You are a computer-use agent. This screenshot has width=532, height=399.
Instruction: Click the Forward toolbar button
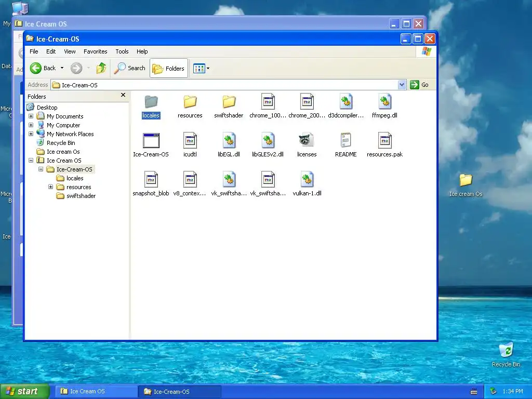coord(77,68)
